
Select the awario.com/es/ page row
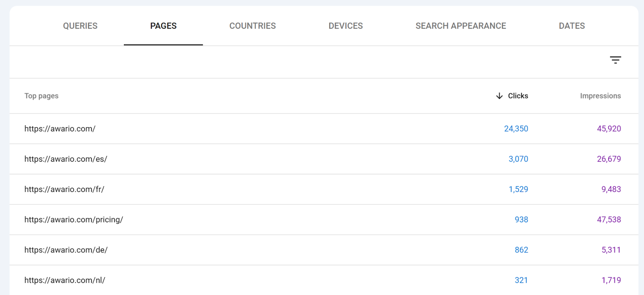(x=324, y=159)
